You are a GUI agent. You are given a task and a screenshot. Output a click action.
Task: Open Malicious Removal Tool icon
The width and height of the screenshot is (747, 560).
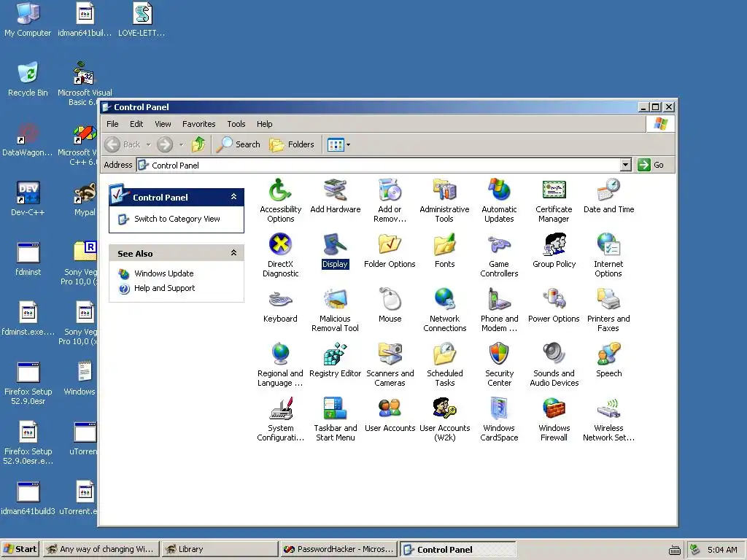(335, 299)
